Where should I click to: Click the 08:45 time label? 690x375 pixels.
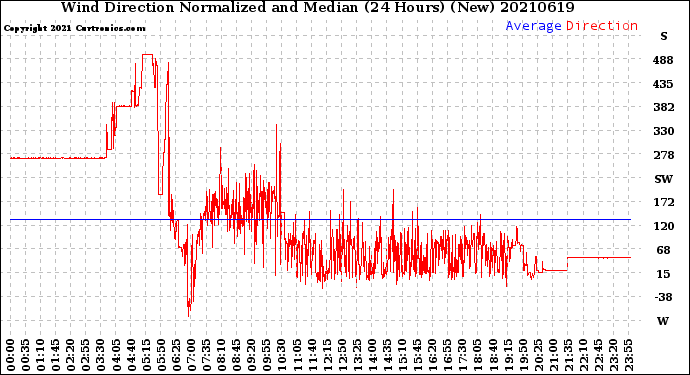pos(237,355)
